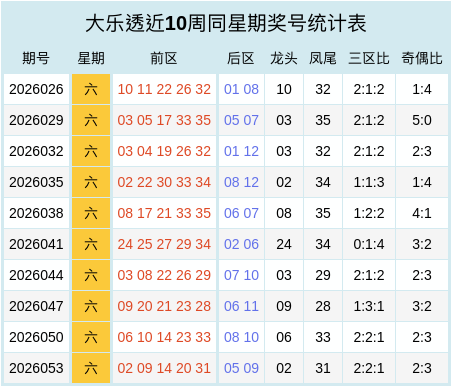Click the 奇偶比 column header
The width and height of the screenshot is (452, 387).
click(x=422, y=58)
